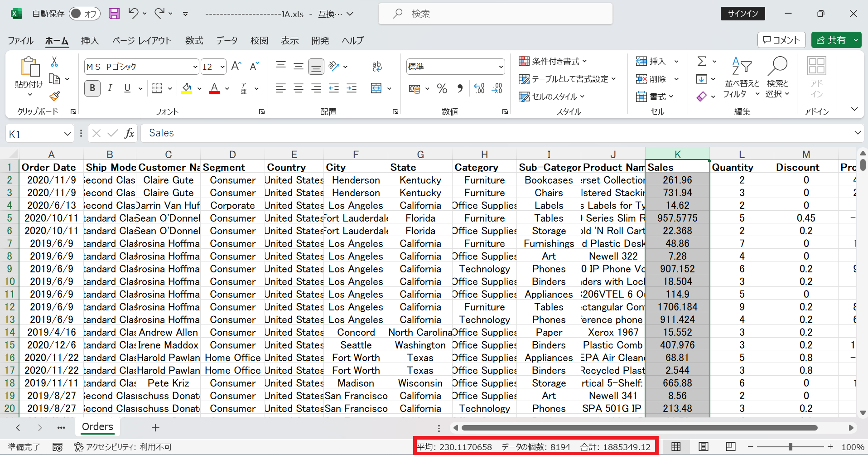Open the ファイル menu

[20, 40]
